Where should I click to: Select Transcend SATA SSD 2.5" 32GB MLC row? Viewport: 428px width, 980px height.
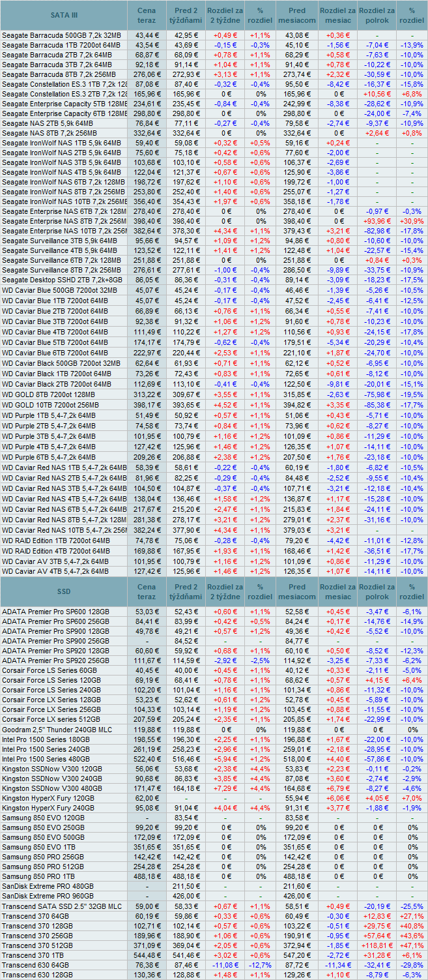click(214, 906)
